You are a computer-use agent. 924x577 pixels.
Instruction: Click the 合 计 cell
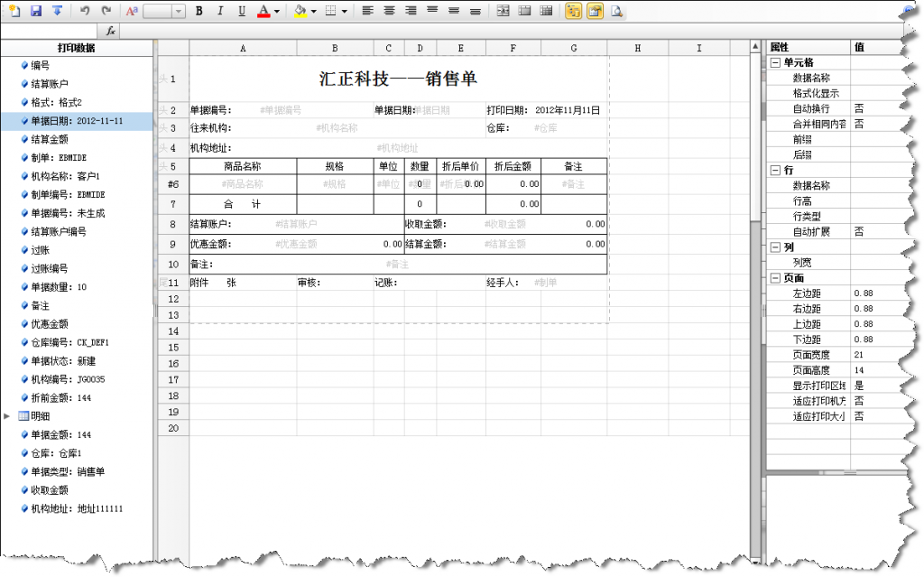(243, 204)
